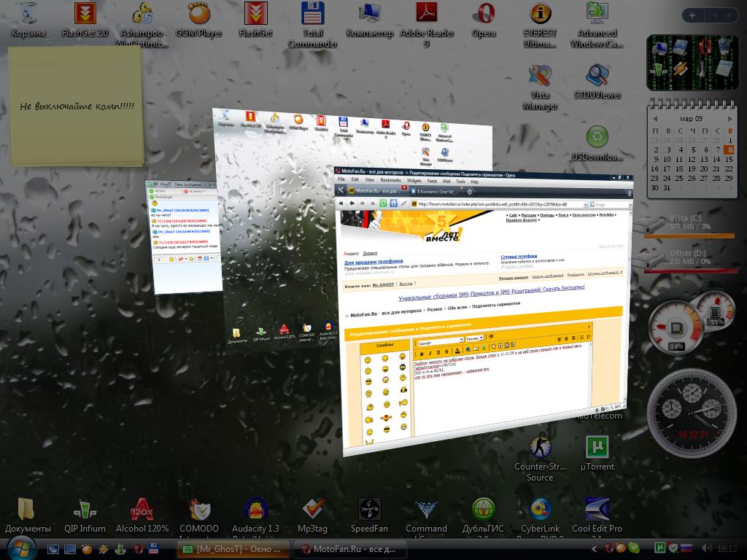Screen dimensions: 747x560
Task: Activate the [Mr_GhosT] taskbar button
Action: [233, 549]
